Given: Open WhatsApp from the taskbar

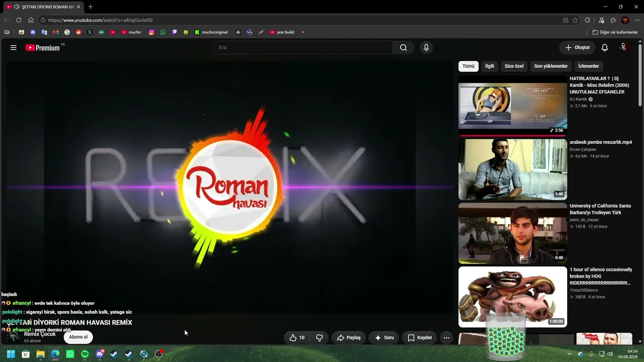Looking at the screenshot, I should [x=70, y=354].
